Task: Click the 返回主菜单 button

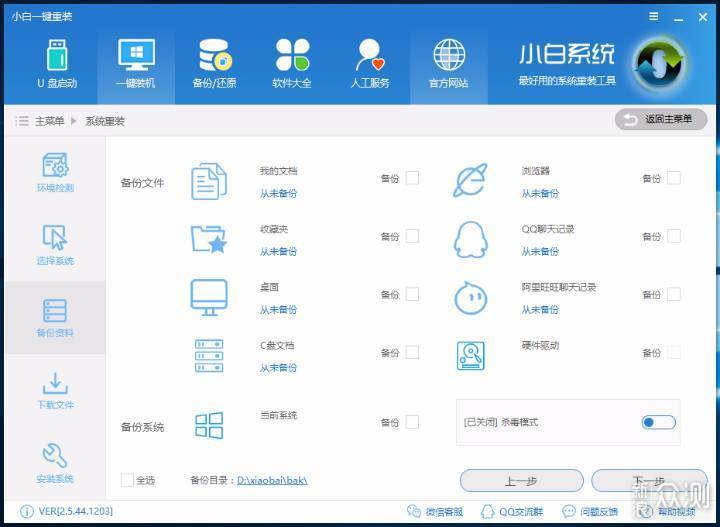Action: (x=660, y=119)
